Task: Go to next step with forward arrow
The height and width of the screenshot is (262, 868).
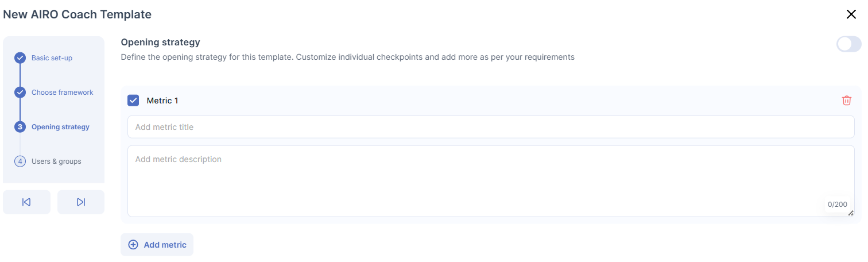Action: coord(81,202)
